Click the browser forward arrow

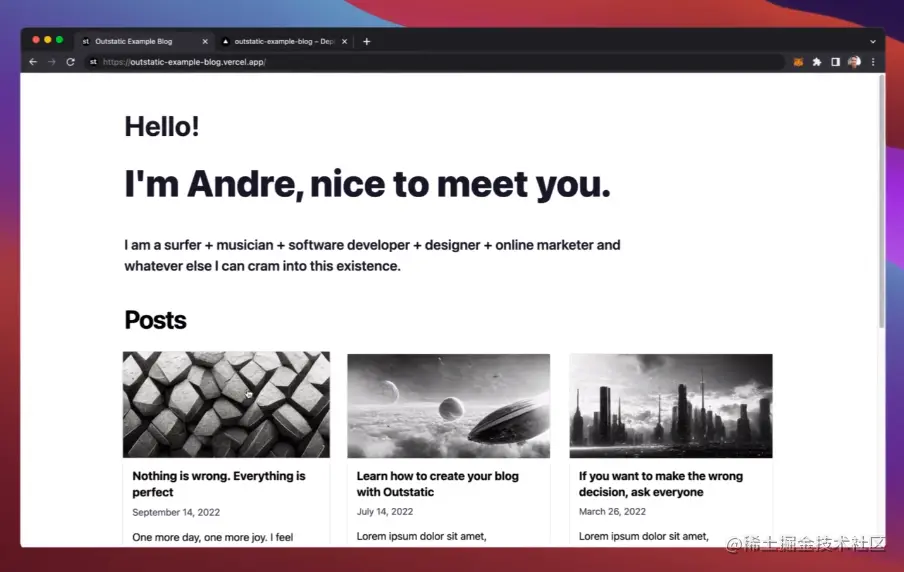coord(51,62)
